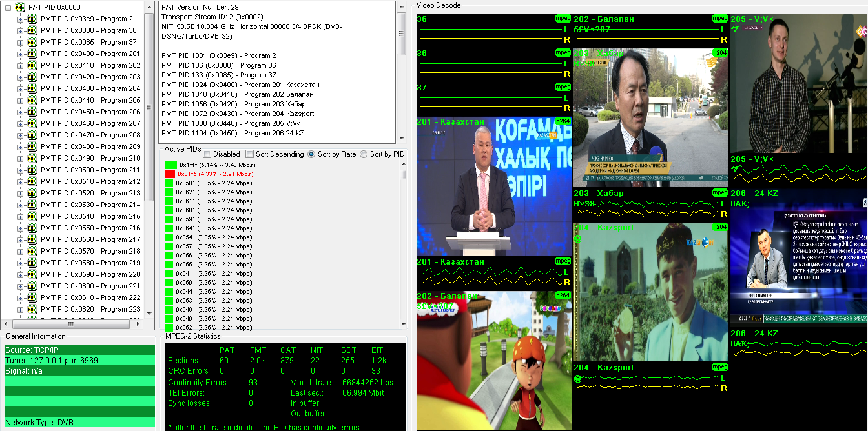The width and height of the screenshot is (868, 431).
Task: Click the PMT icon for Program 212
Action: click(x=32, y=181)
